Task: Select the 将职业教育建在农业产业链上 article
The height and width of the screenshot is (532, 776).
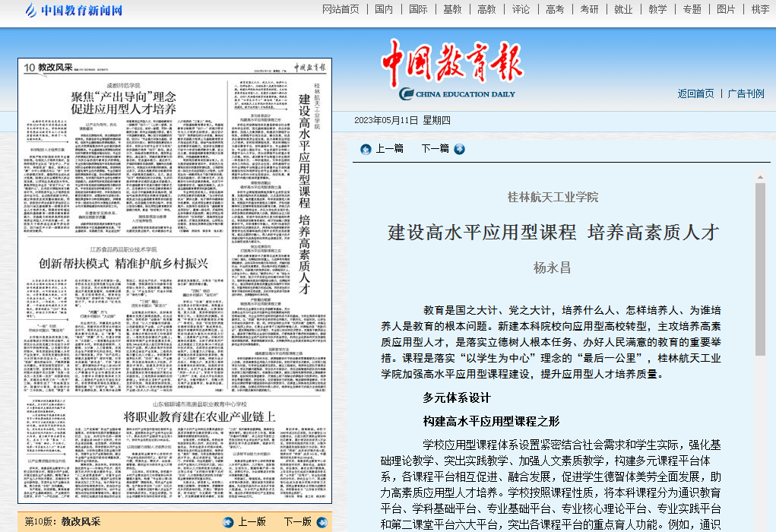Action: 199,416
